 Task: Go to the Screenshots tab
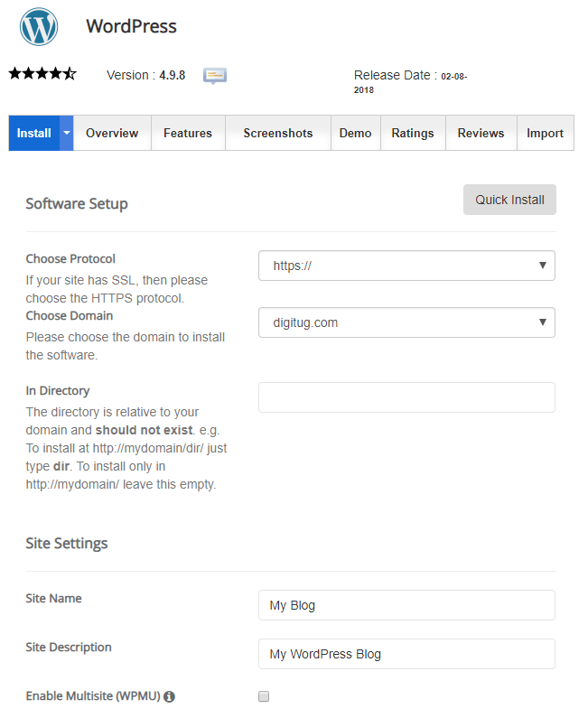tap(278, 133)
